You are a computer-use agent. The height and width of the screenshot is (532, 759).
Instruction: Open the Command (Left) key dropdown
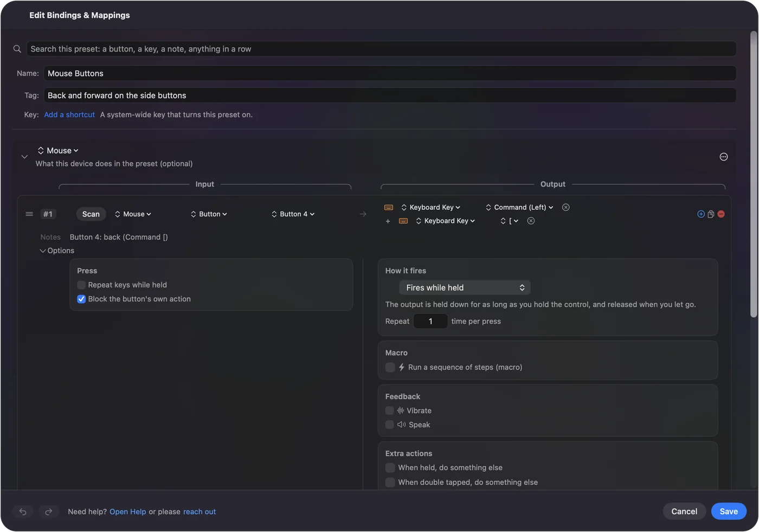(x=519, y=207)
